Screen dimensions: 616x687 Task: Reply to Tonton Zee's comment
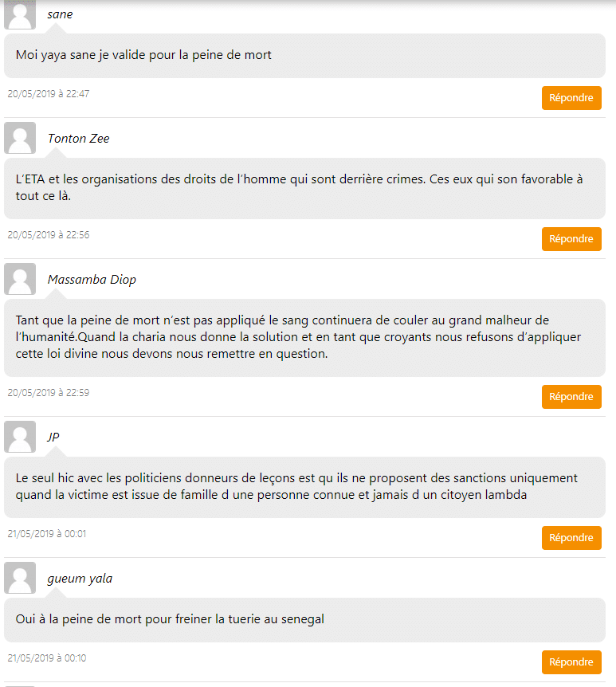(x=571, y=239)
